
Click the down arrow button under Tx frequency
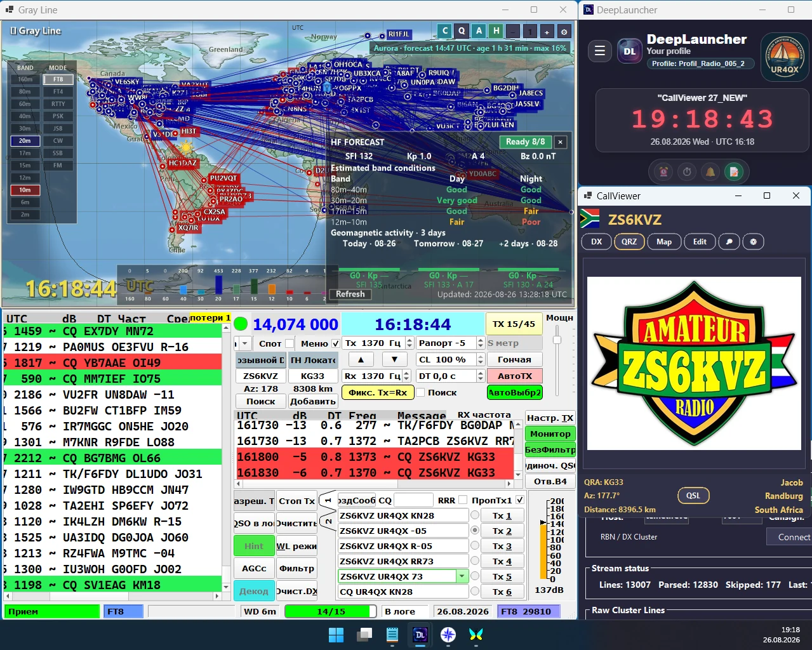(394, 359)
